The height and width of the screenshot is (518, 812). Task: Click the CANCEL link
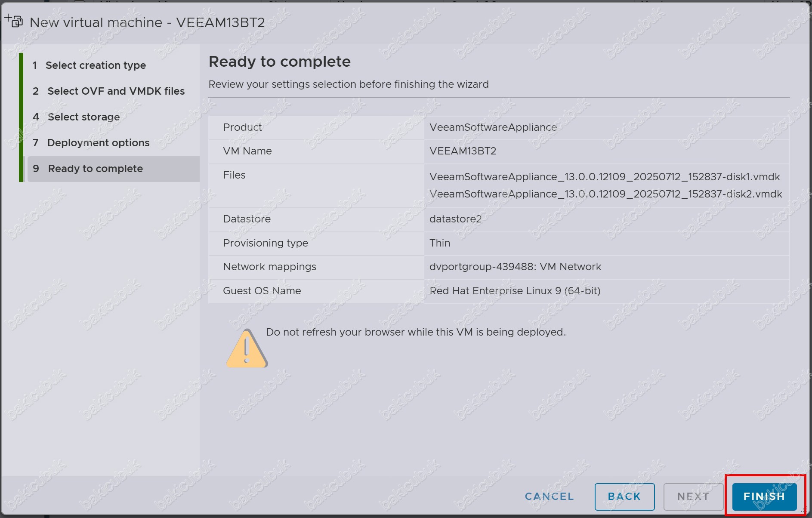click(550, 496)
